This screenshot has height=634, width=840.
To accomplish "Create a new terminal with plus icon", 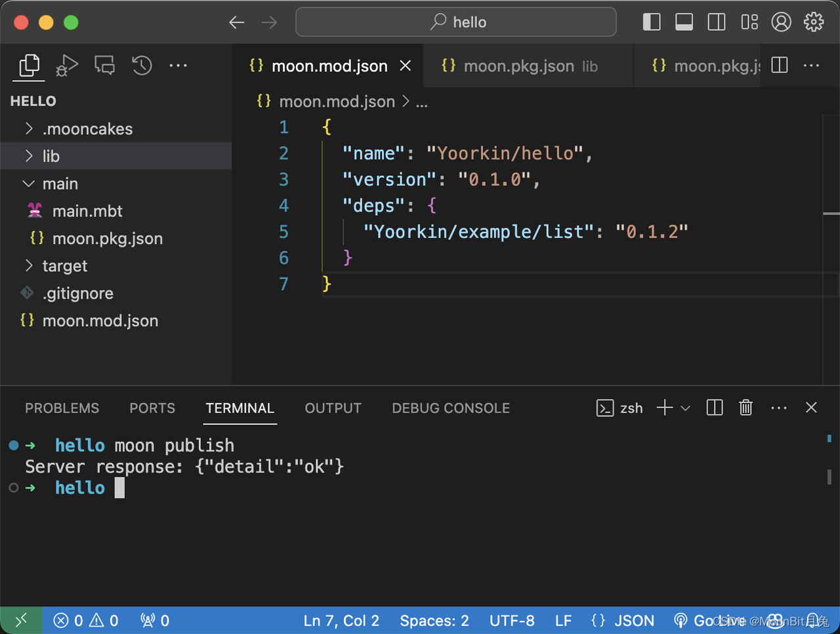I will (x=665, y=408).
